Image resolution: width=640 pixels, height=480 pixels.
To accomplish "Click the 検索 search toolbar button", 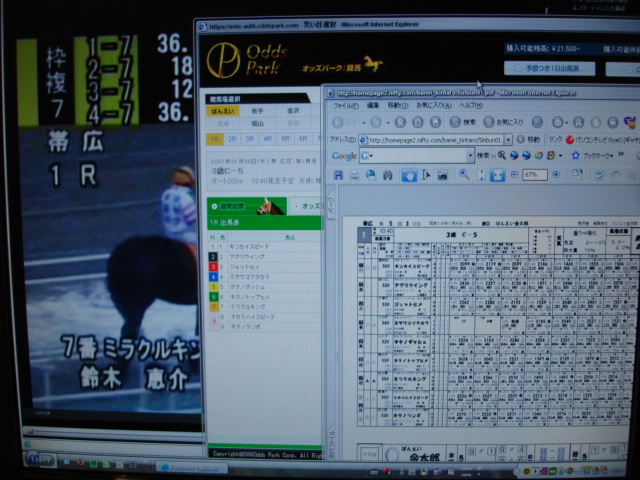I will tap(462, 122).
